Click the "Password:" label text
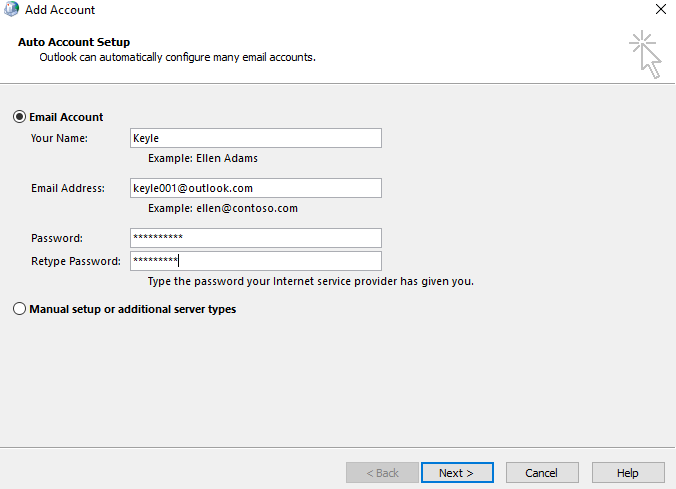Viewport: 676px width, 489px height. [57, 238]
